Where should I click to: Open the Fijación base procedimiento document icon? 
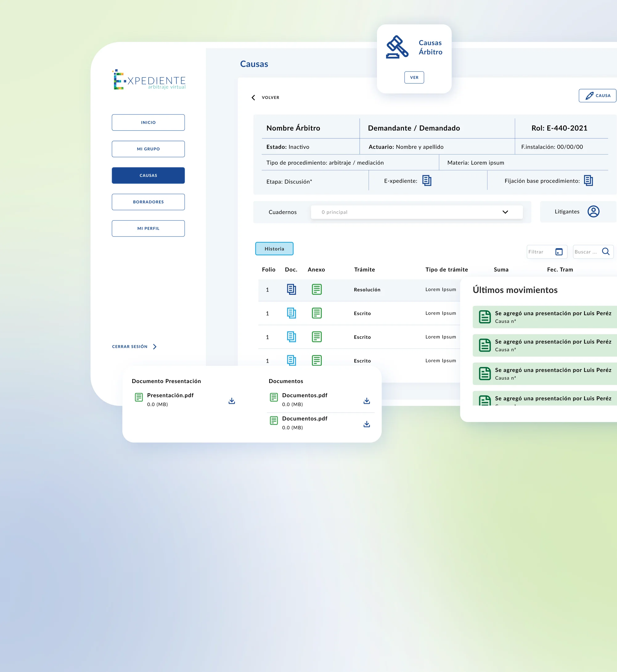click(x=588, y=180)
